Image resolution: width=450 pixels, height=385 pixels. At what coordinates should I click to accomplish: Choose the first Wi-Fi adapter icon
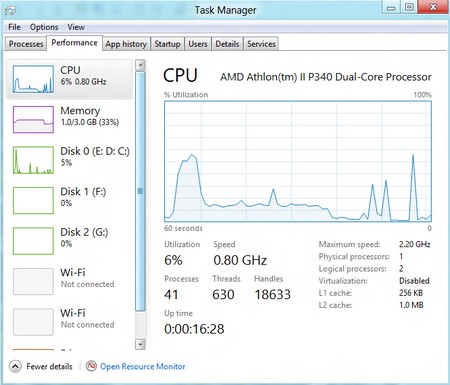[33, 281]
